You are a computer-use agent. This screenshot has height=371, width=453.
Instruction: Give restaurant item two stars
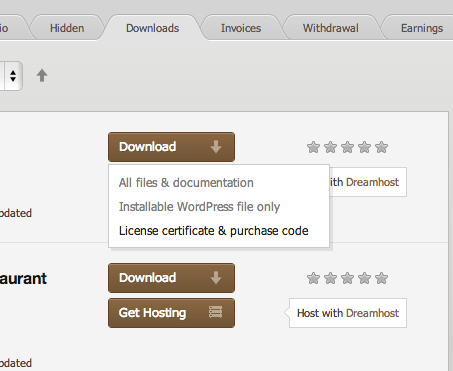pyautogui.click(x=330, y=278)
